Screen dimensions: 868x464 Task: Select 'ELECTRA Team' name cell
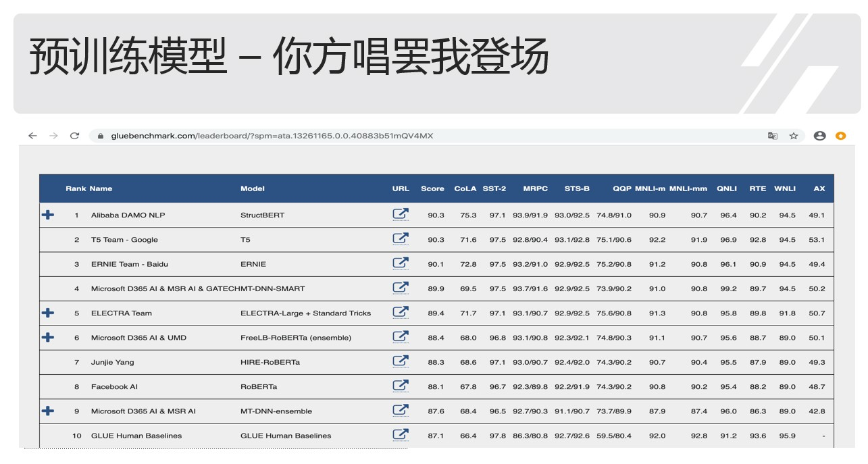pos(122,313)
